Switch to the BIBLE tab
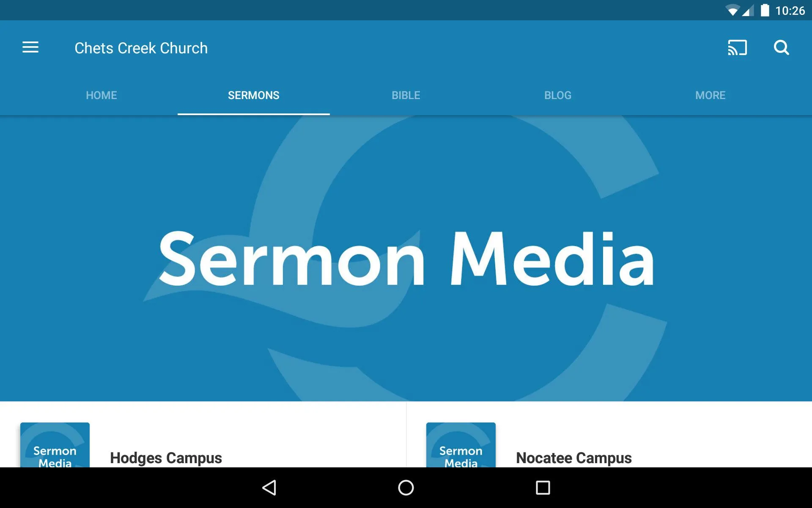The height and width of the screenshot is (508, 812). tap(405, 95)
